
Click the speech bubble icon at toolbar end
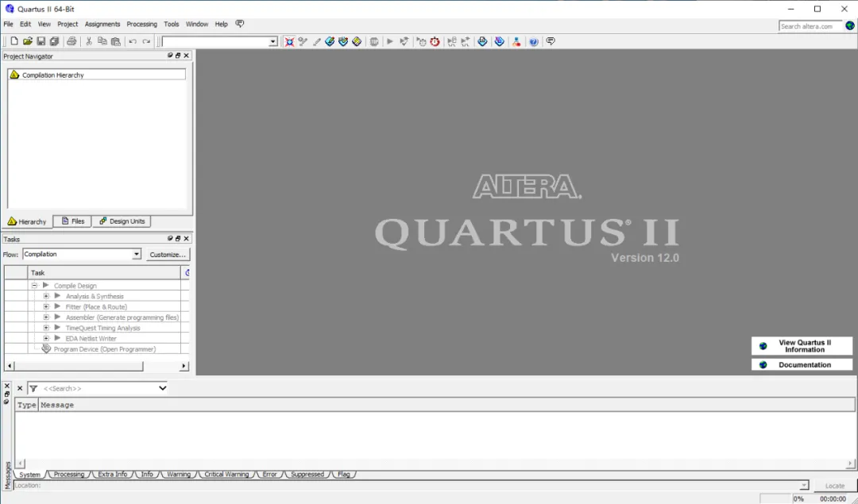pos(551,41)
